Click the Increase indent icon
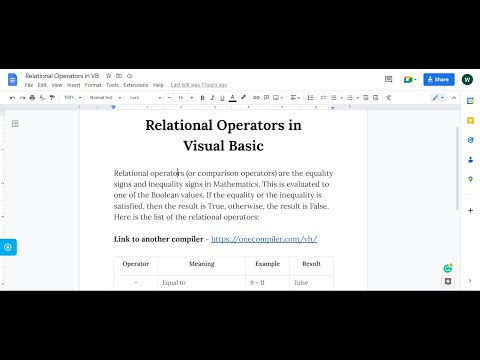 pyautogui.click(x=376, y=98)
